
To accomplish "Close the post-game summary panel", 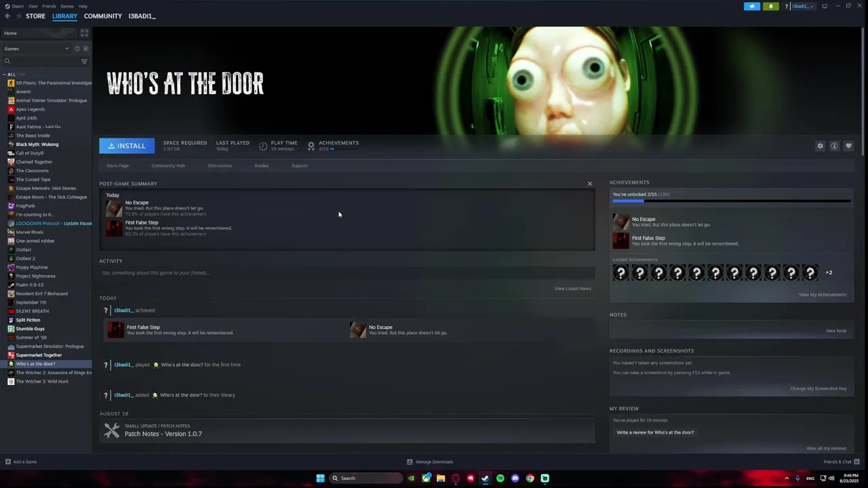I will [x=590, y=184].
